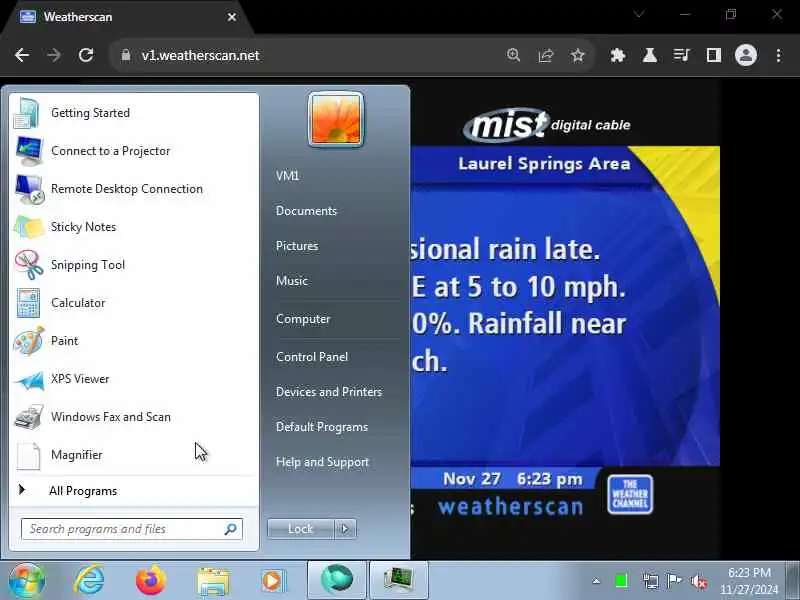Open the taskbar clock showing 6:23 PM
Image resolution: width=800 pixels, height=600 pixels.
749,581
